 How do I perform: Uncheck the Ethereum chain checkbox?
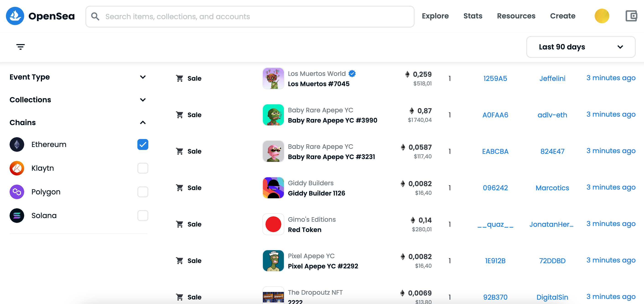(143, 144)
